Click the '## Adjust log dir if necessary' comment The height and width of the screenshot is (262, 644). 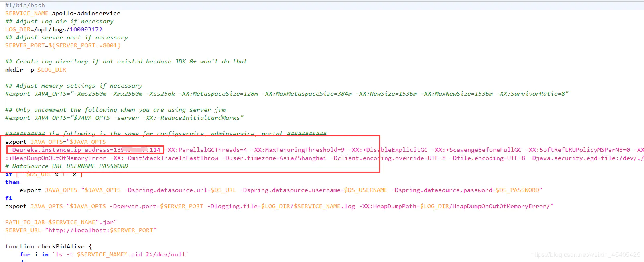tap(59, 21)
